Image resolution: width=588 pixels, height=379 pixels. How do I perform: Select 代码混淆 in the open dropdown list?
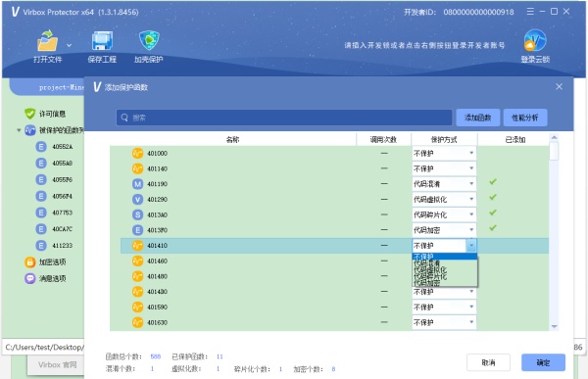tap(445, 263)
